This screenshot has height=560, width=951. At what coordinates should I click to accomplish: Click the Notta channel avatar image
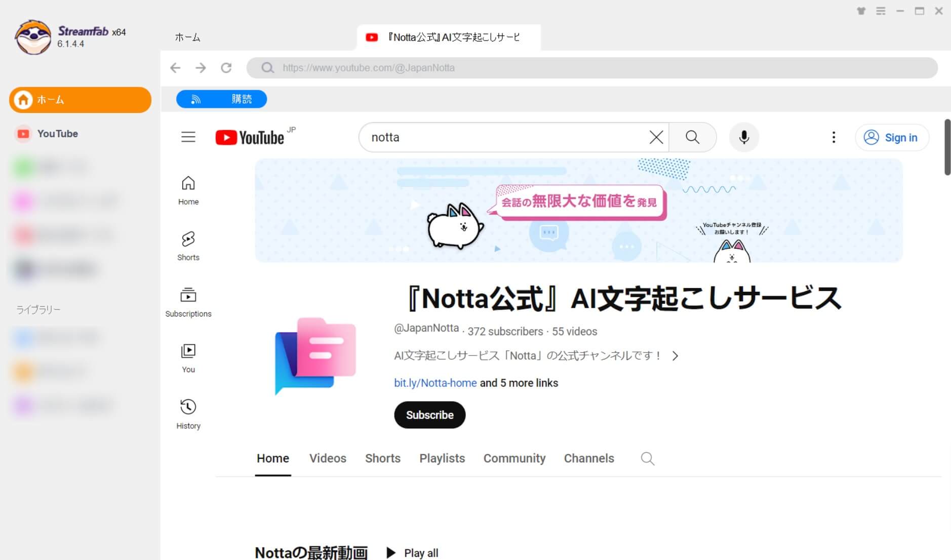pyautogui.click(x=315, y=356)
